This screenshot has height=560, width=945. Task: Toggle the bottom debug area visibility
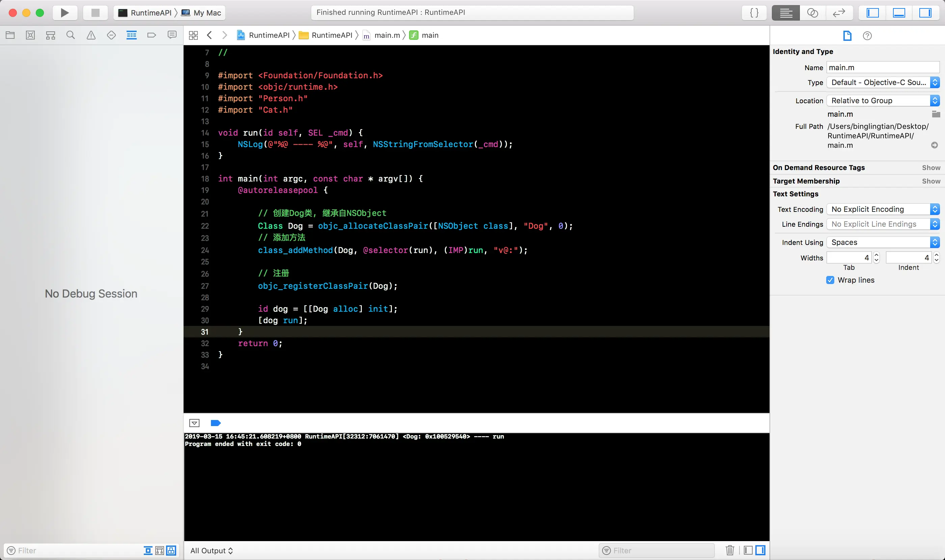(x=898, y=13)
